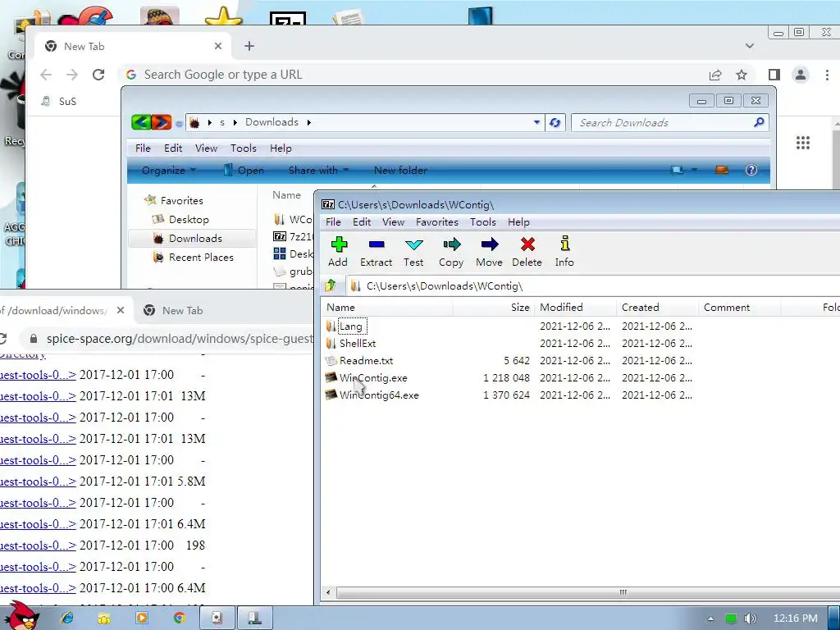
Task: Go up one folder level in 7-Zip
Action: 331,285
